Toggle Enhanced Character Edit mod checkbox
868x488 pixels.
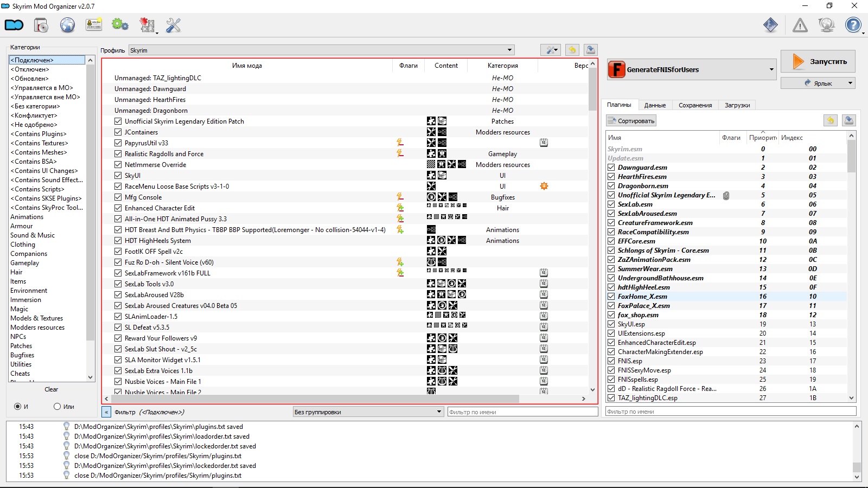click(x=118, y=208)
